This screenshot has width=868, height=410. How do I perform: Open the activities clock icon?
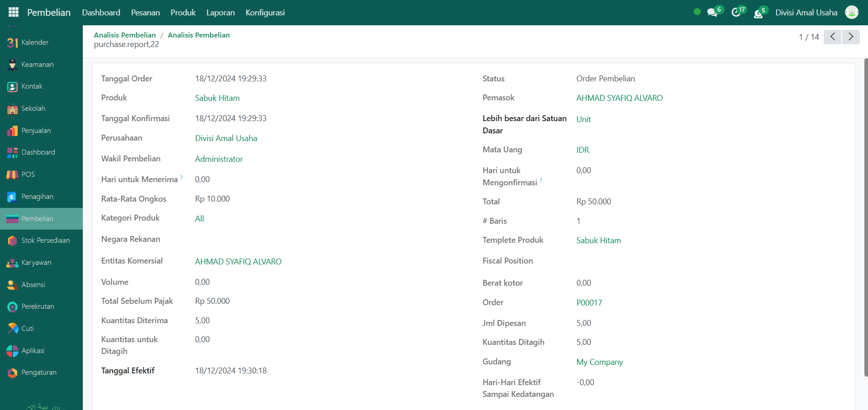(x=736, y=13)
